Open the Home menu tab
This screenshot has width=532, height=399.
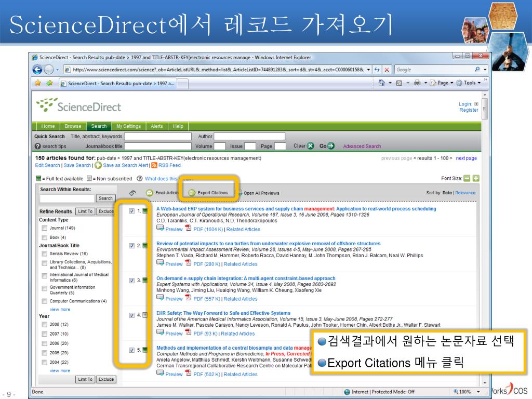click(x=48, y=126)
